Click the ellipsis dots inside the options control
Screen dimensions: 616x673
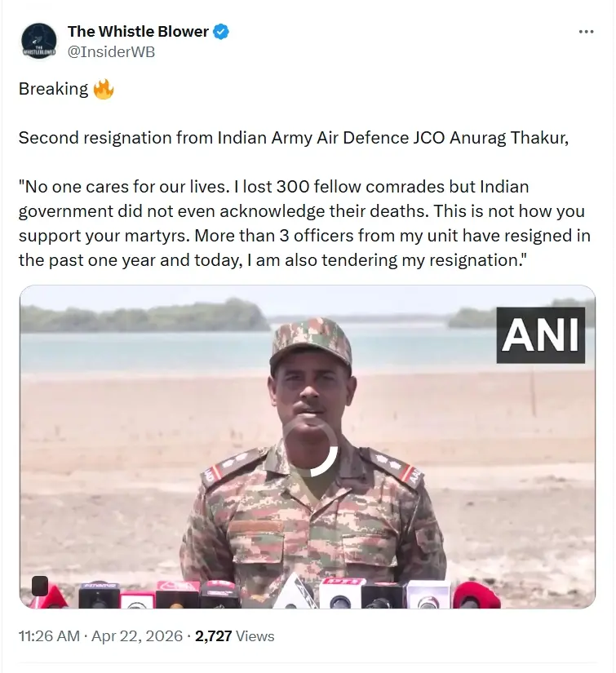586,32
